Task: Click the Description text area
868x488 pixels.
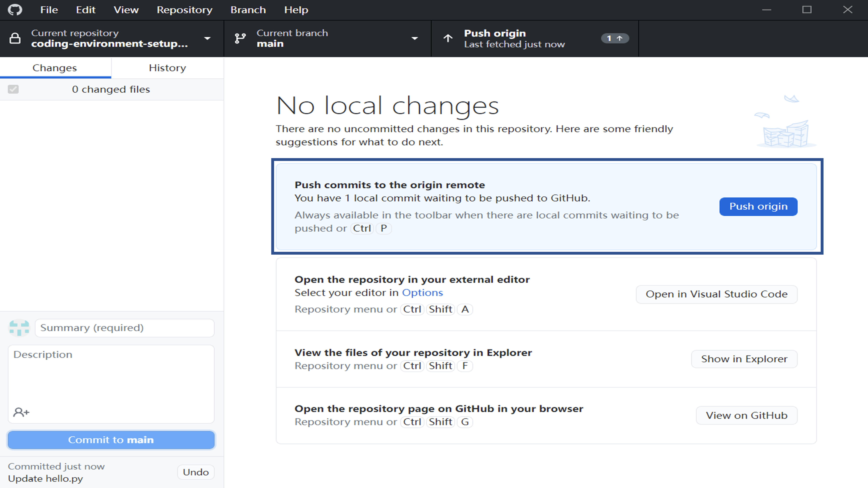Action: [x=111, y=384]
